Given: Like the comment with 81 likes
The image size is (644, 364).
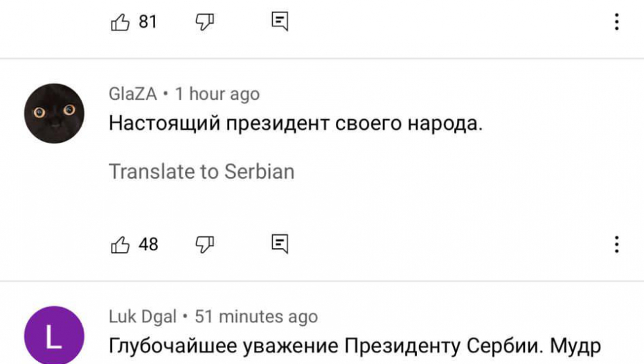Looking at the screenshot, I should pyautogui.click(x=120, y=22).
